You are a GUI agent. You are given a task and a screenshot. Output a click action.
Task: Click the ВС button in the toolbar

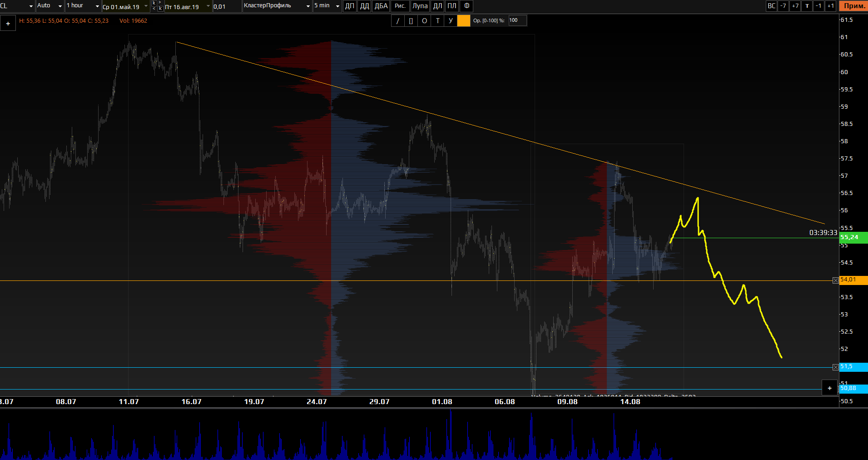pos(771,6)
